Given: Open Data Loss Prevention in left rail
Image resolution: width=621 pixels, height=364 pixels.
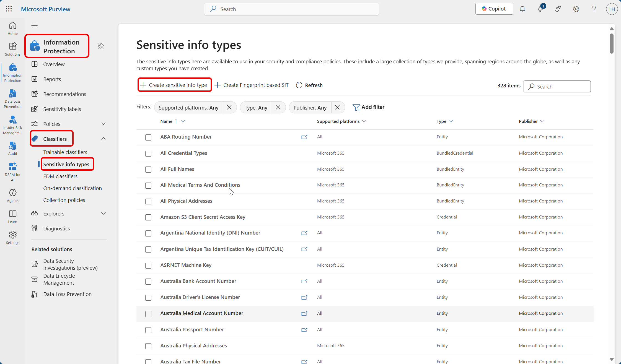Looking at the screenshot, I should click(12, 98).
